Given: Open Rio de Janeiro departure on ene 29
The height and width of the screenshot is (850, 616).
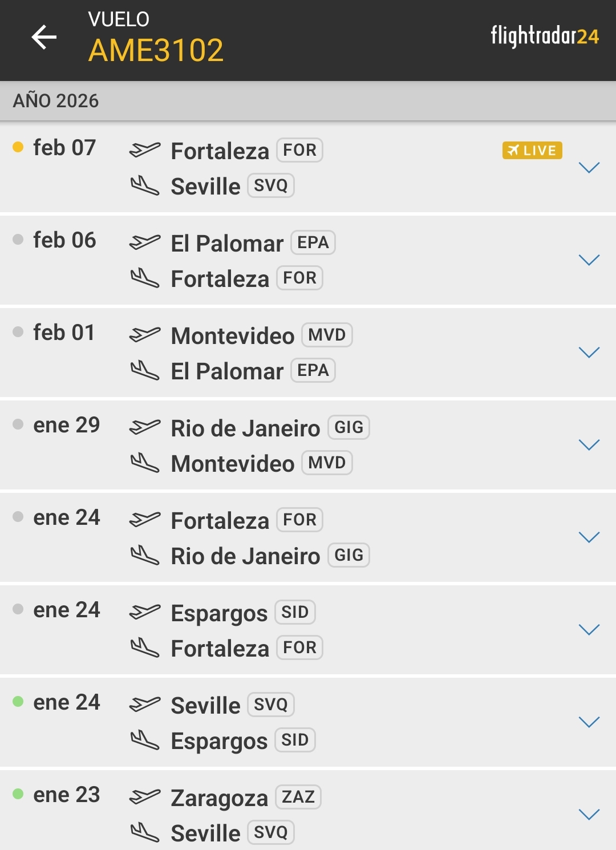Looking at the screenshot, I should [x=245, y=428].
